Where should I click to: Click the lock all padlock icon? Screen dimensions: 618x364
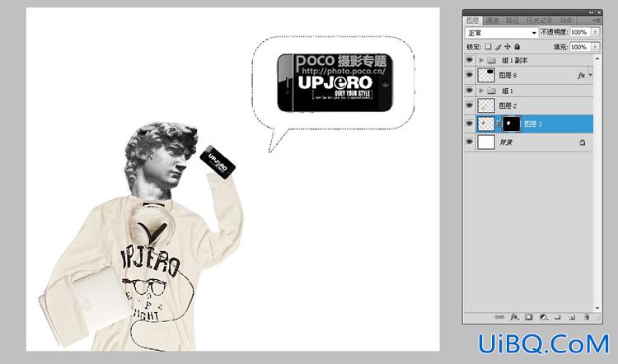(x=517, y=46)
